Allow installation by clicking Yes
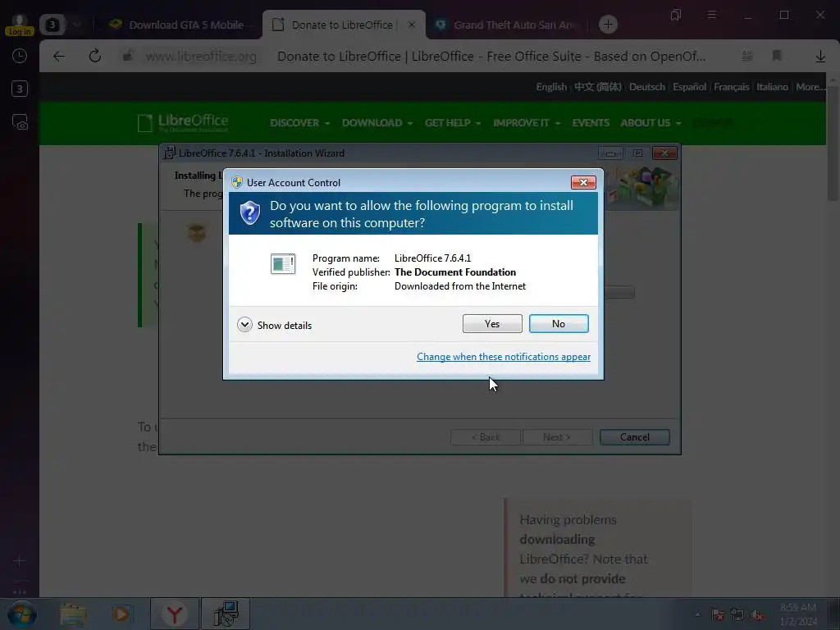Viewport: 840px width, 630px height. point(492,323)
